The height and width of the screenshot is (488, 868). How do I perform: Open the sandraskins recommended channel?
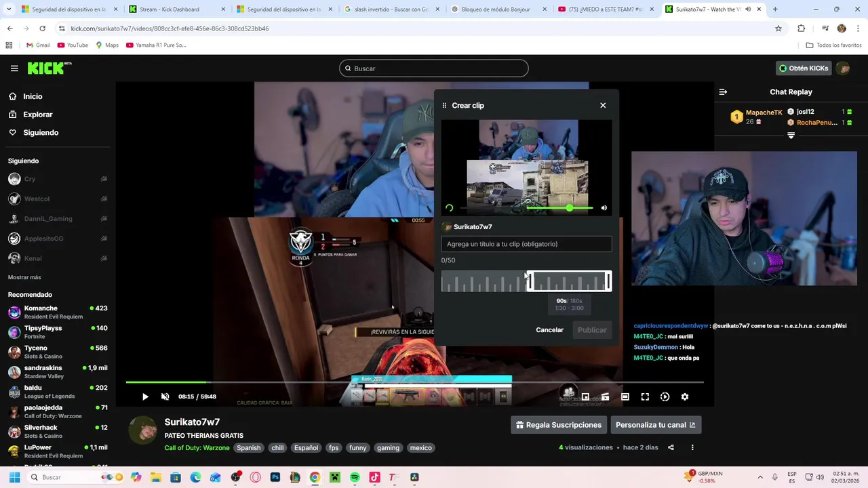(x=58, y=371)
